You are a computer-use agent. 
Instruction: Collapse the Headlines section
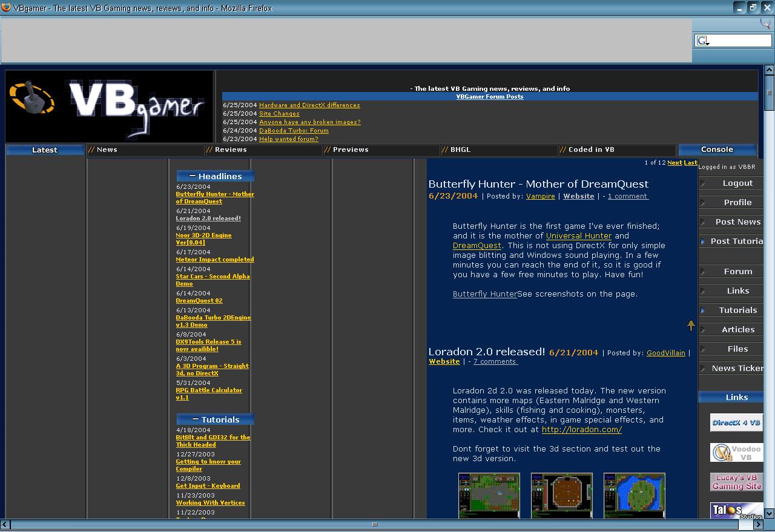click(x=193, y=176)
